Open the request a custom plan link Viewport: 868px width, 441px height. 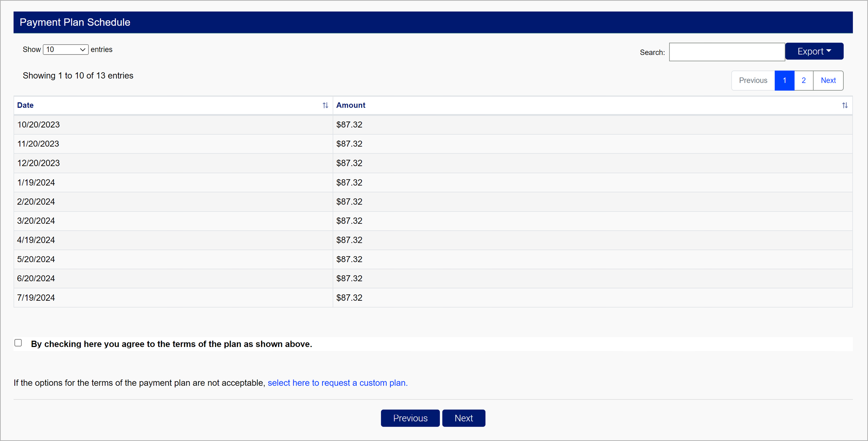pyautogui.click(x=337, y=383)
